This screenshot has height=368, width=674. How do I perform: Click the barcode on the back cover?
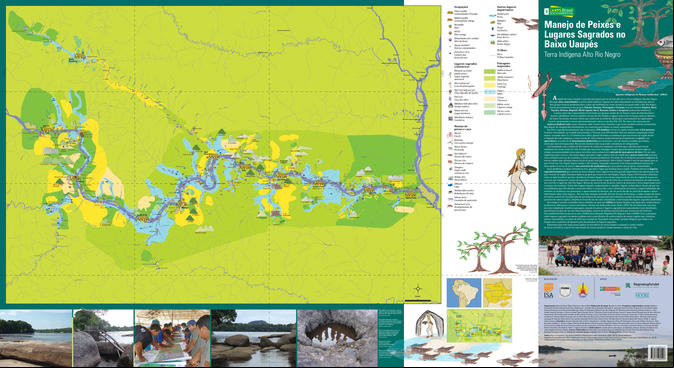click(657, 353)
